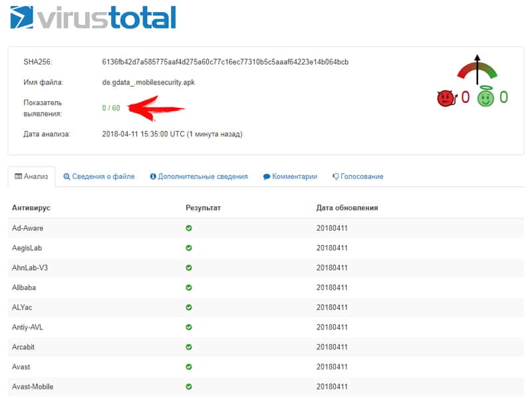The width and height of the screenshot is (532, 398).
Task: Click the green check icon for AegisLab
Action: click(189, 248)
